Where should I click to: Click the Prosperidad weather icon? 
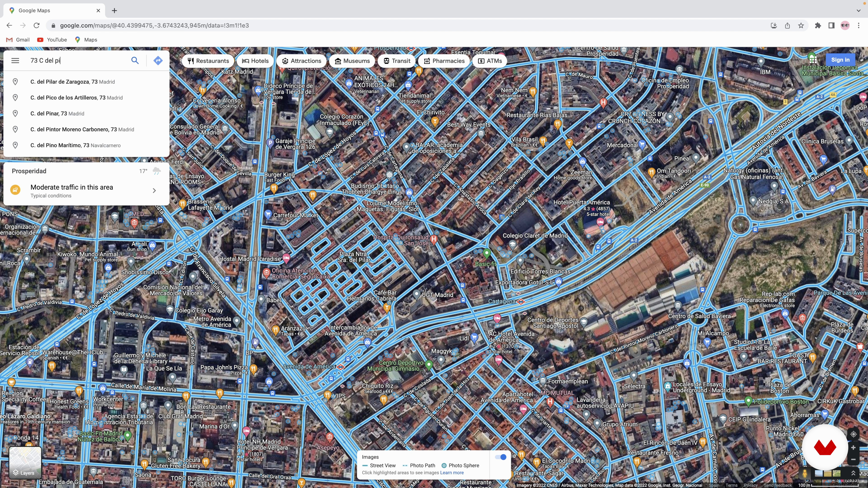pyautogui.click(x=156, y=171)
